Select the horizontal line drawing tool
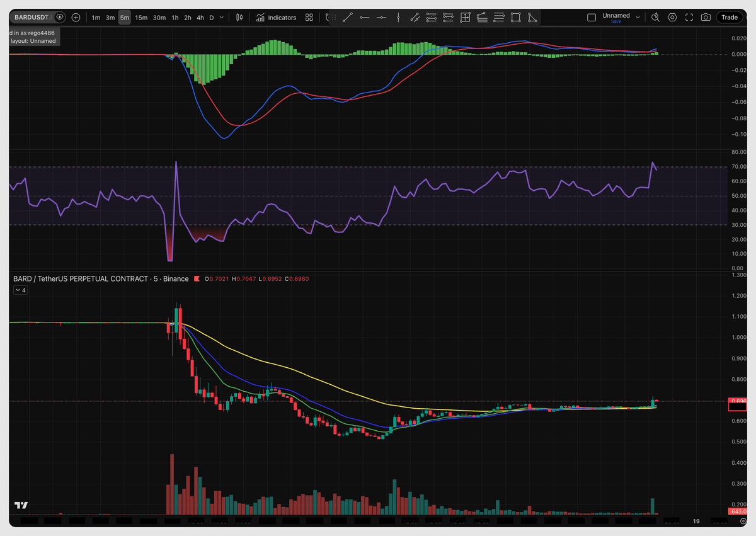This screenshot has height=536, width=756. (365, 18)
